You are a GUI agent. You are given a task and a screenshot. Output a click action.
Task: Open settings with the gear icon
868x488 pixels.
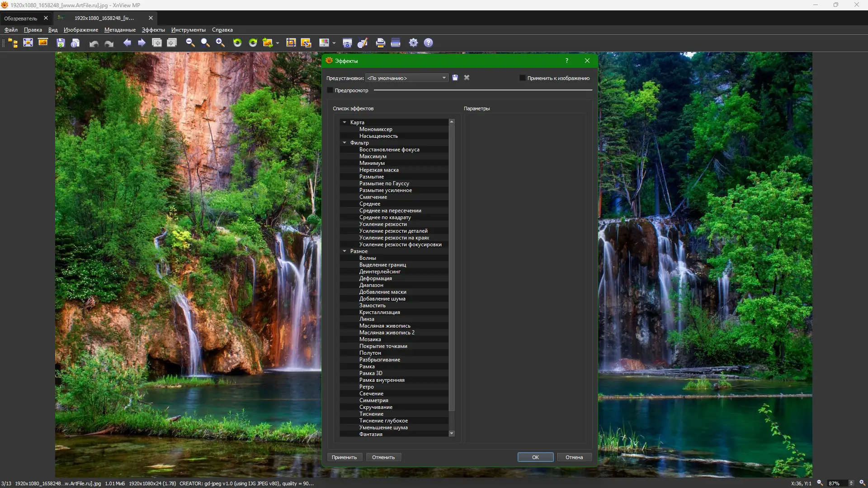coord(413,42)
